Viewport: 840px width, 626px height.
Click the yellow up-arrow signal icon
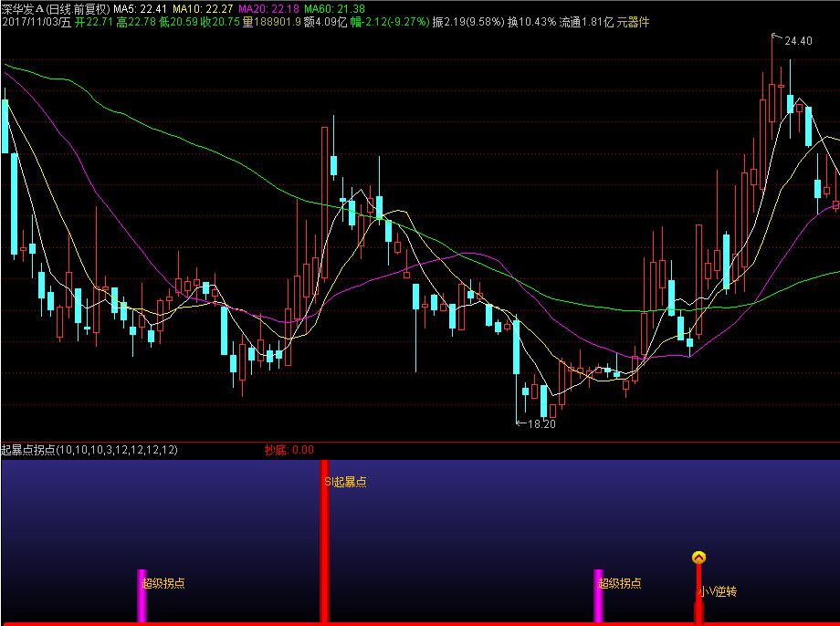click(x=698, y=558)
